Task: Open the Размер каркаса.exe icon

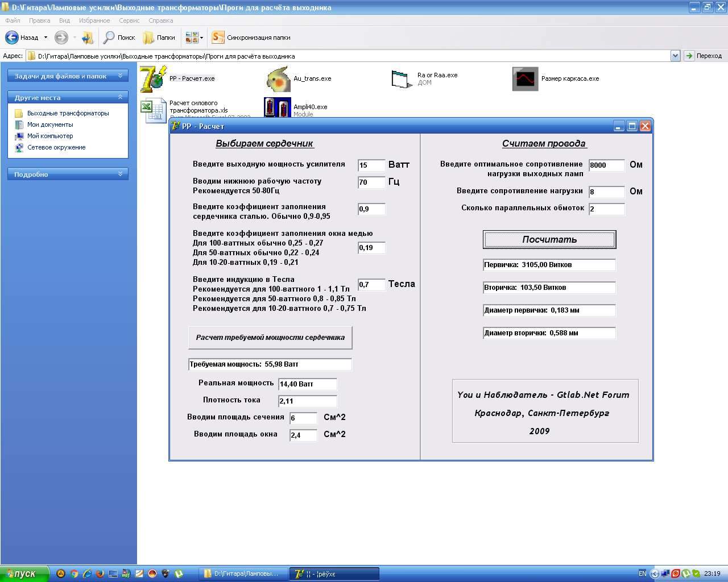Action: coord(525,79)
